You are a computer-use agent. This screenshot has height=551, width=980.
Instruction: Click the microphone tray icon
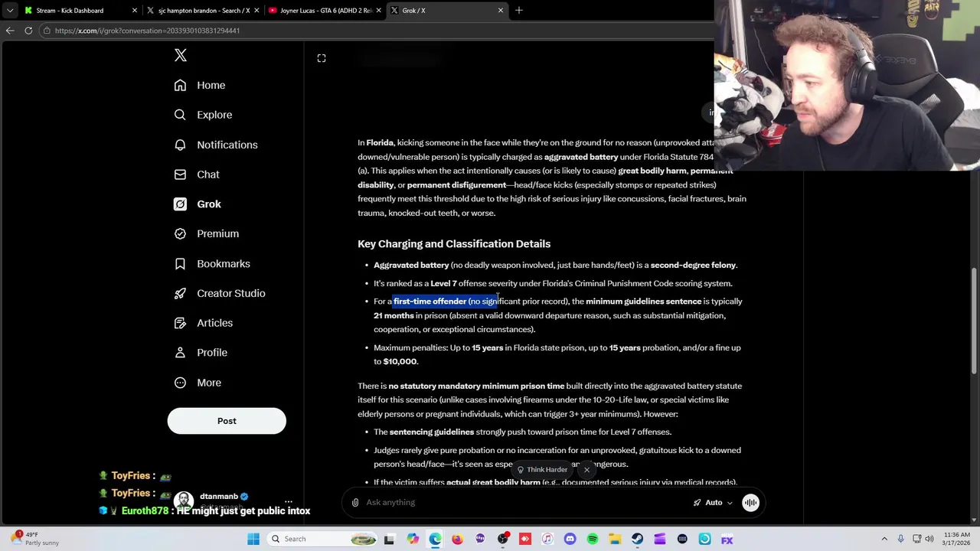[x=900, y=539]
